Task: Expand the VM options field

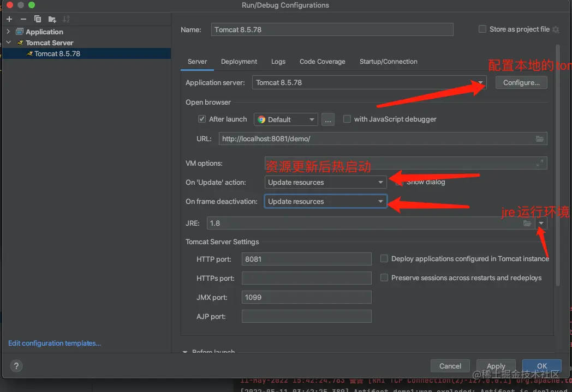Action: tap(540, 163)
